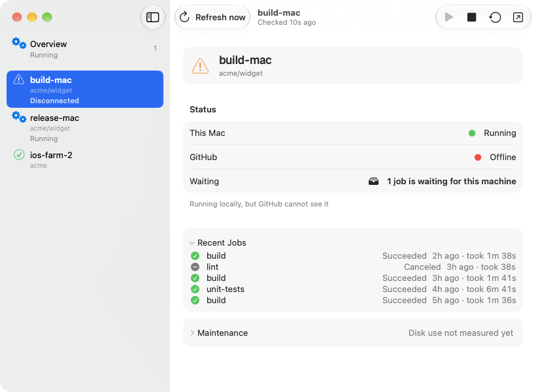Image resolution: width=536 pixels, height=392 pixels.
Task: Stop the runner with the stop button
Action: (472, 17)
